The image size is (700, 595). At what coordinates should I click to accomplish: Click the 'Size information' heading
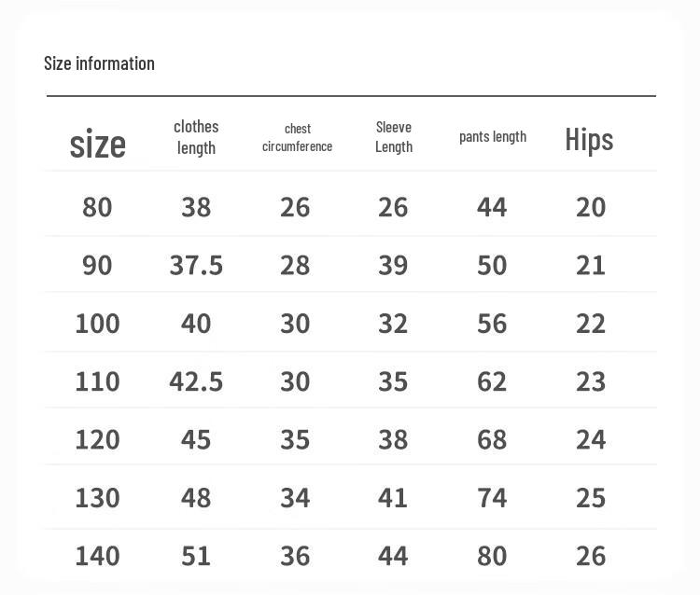point(99,63)
